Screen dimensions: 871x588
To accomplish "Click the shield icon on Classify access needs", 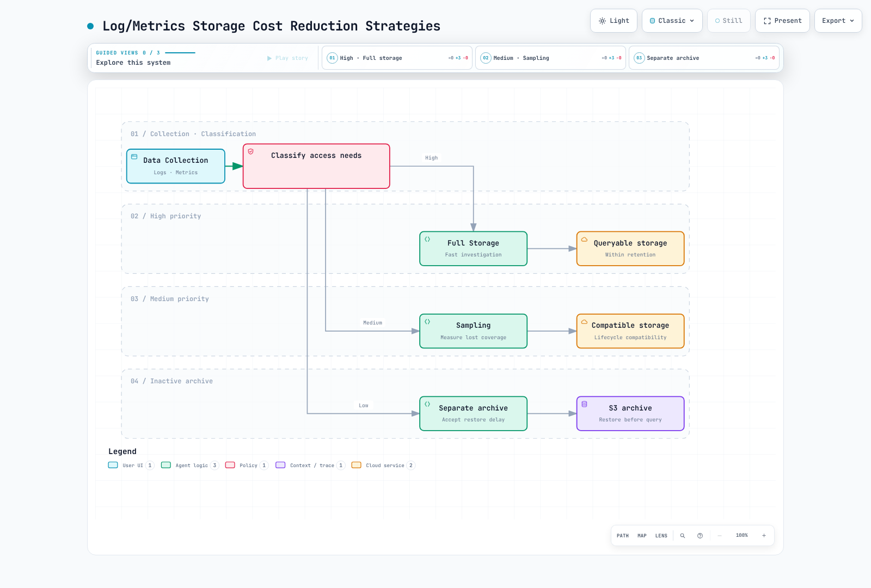I will [251, 152].
